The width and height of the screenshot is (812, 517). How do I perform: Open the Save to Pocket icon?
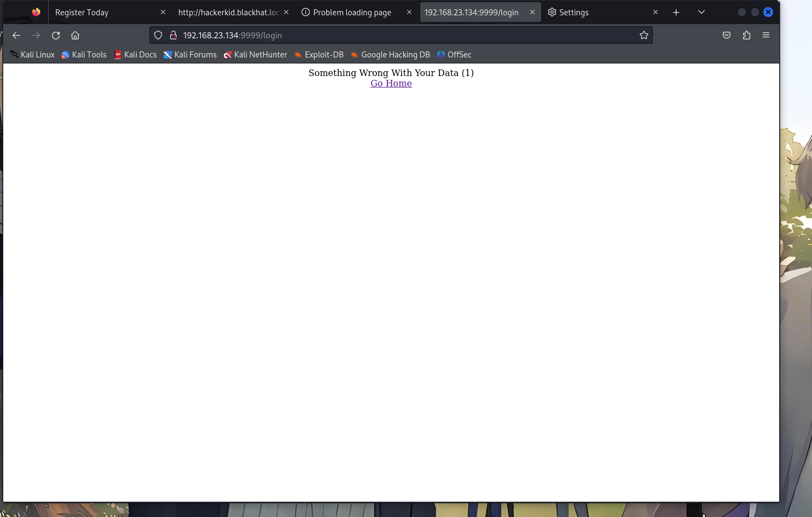click(727, 36)
